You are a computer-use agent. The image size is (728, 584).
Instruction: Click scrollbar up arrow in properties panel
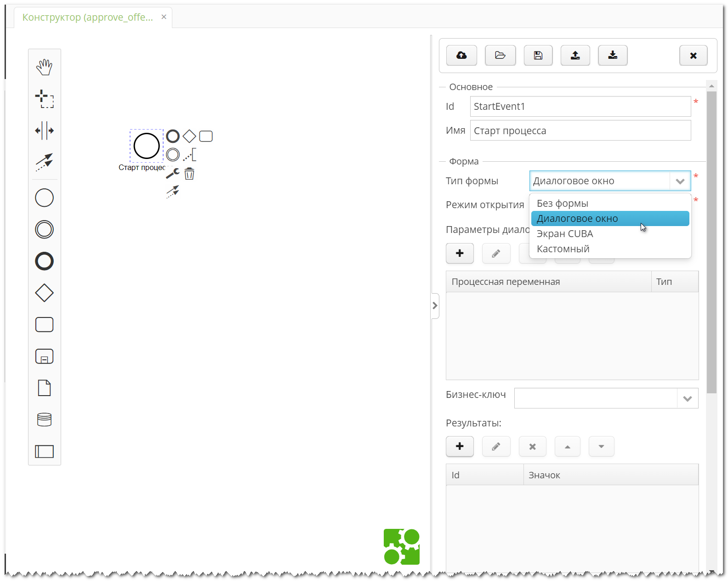coord(711,86)
